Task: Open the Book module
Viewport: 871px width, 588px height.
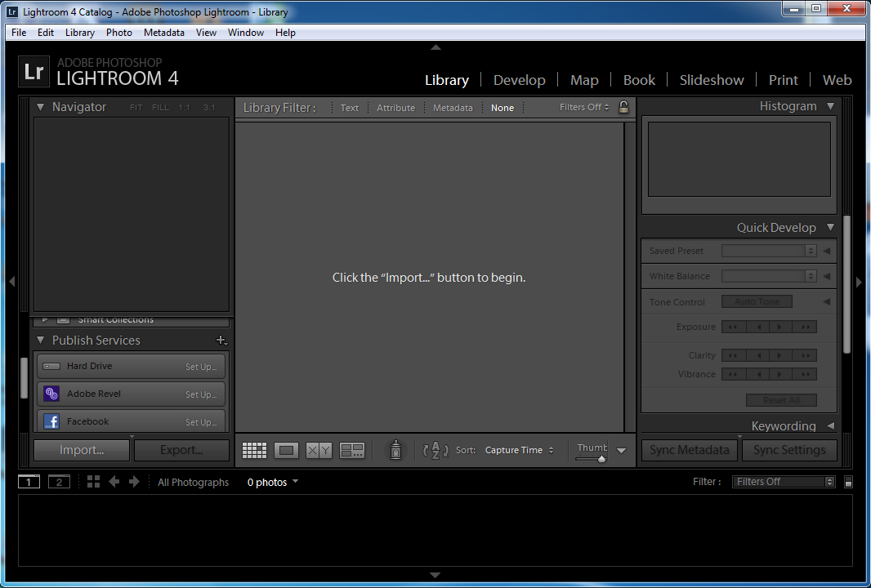Action: [x=640, y=80]
